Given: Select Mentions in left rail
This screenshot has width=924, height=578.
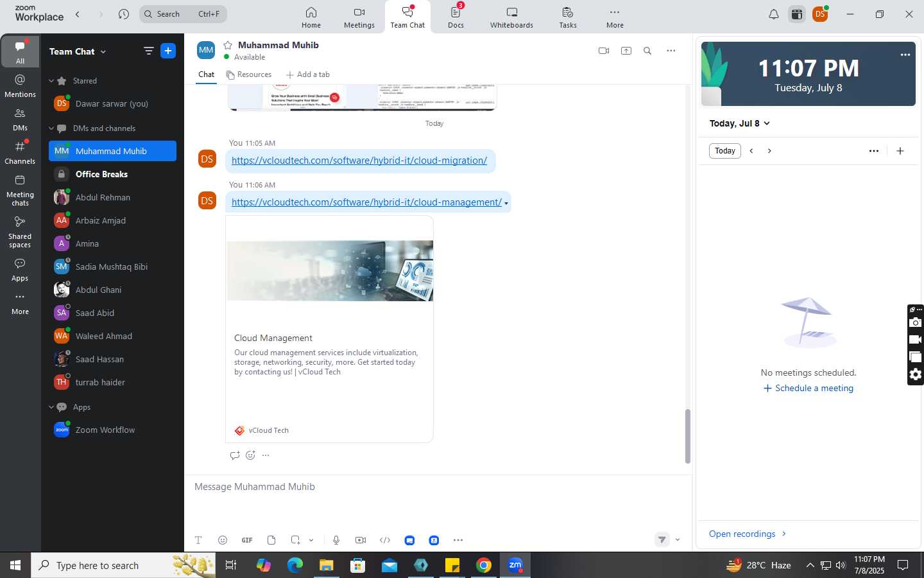Looking at the screenshot, I should (x=21, y=86).
